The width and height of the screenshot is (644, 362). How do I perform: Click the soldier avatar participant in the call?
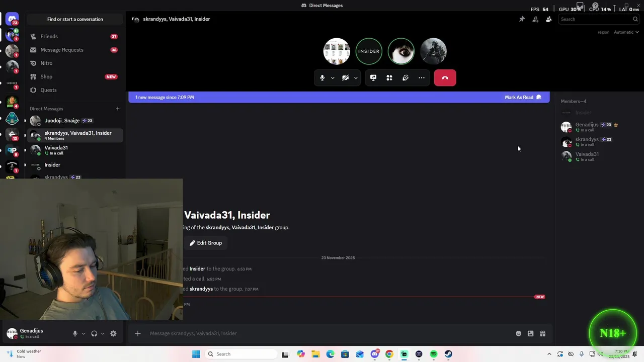pos(433,51)
